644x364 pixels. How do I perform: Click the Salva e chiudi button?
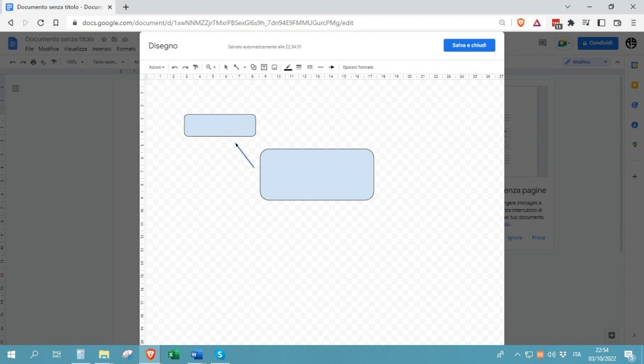469,45
